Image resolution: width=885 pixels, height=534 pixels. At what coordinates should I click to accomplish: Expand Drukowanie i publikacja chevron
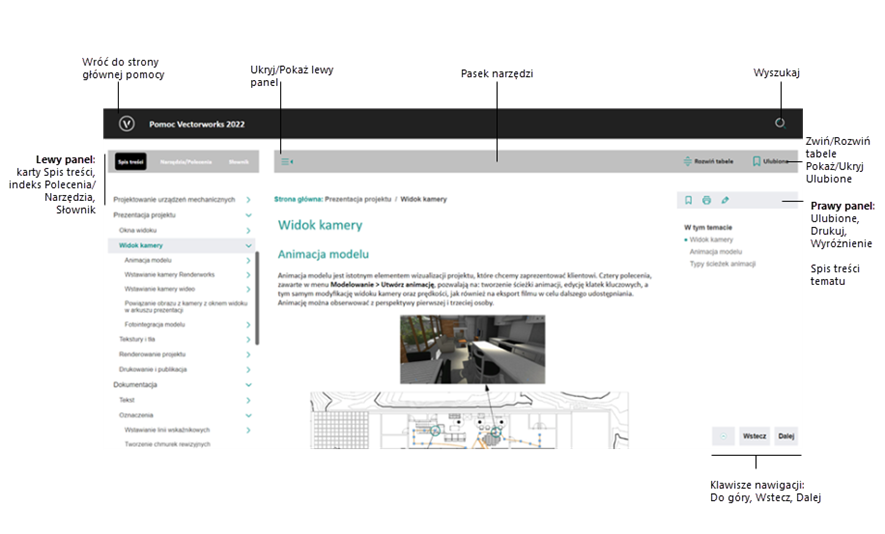pos(248,370)
